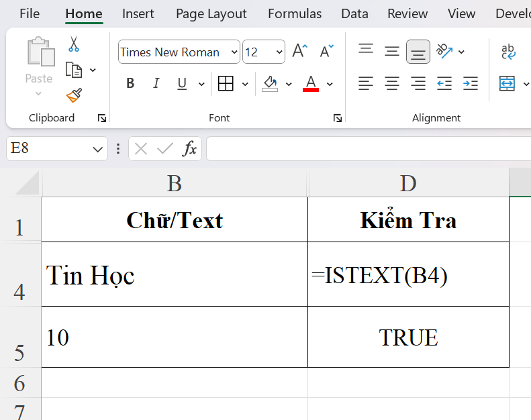Select cell with Chữ/Text header
The image size is (531, 420).
pos(175,219)
